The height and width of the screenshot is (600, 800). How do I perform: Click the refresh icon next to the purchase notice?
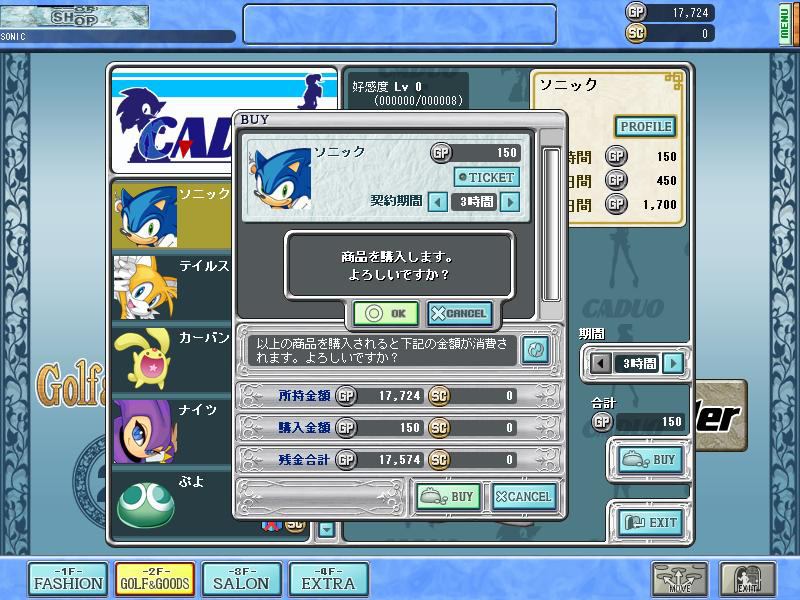coord(536,350)
